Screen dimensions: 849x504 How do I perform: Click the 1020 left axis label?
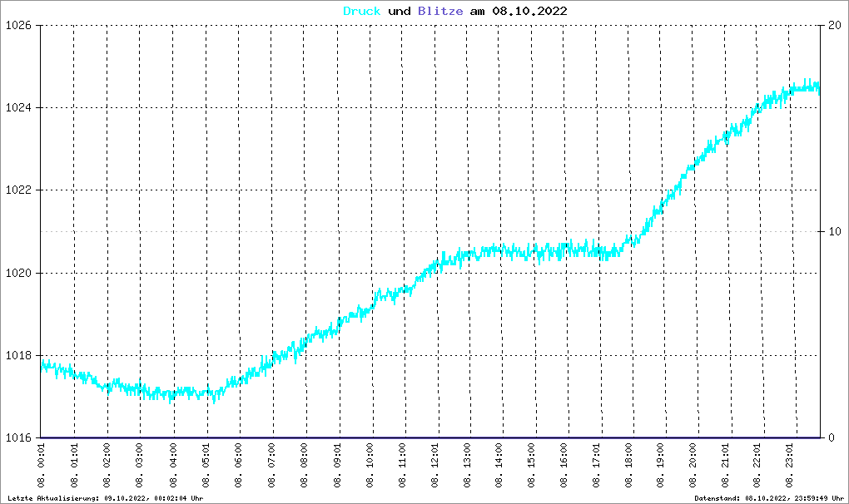point(18,273)
